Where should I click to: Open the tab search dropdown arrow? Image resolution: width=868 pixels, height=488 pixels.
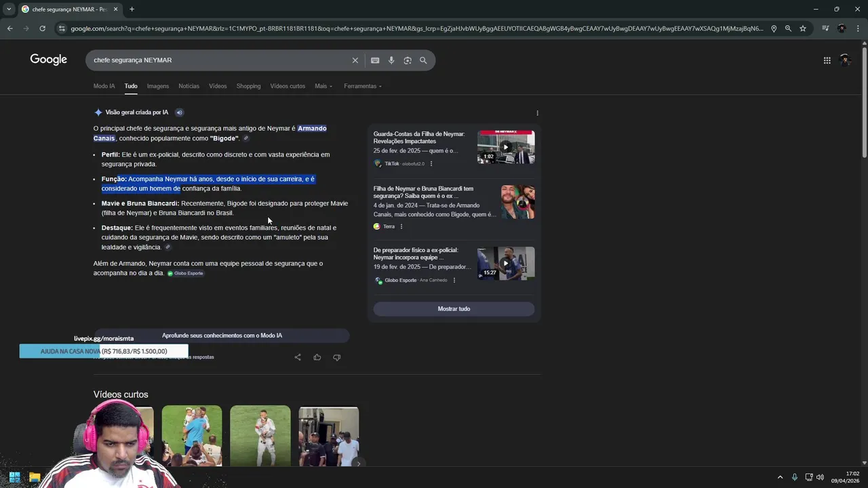[x=9, y=9]
